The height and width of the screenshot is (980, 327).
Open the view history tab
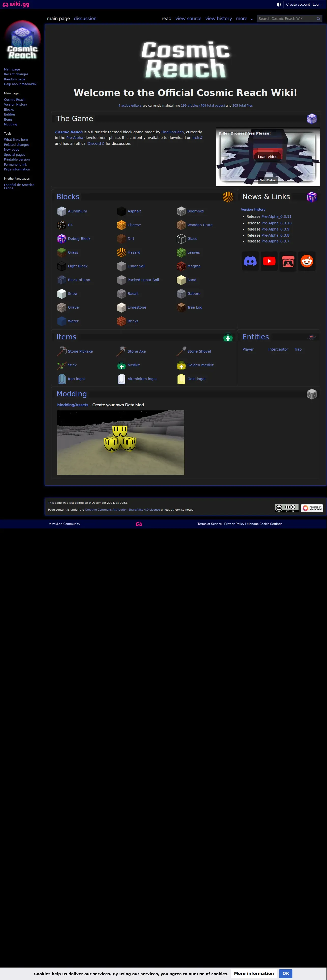click(x=219, y=19)
